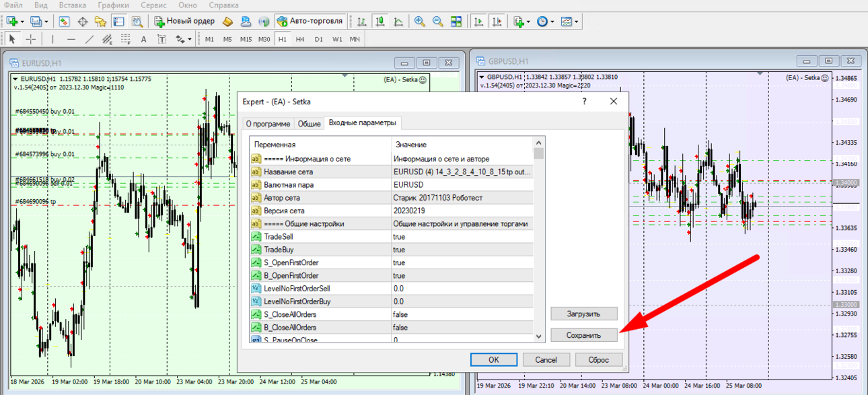Open the Сервис menu
Image resolution: width=868 pixels, height=395 pixels.
tap(154, 5)
